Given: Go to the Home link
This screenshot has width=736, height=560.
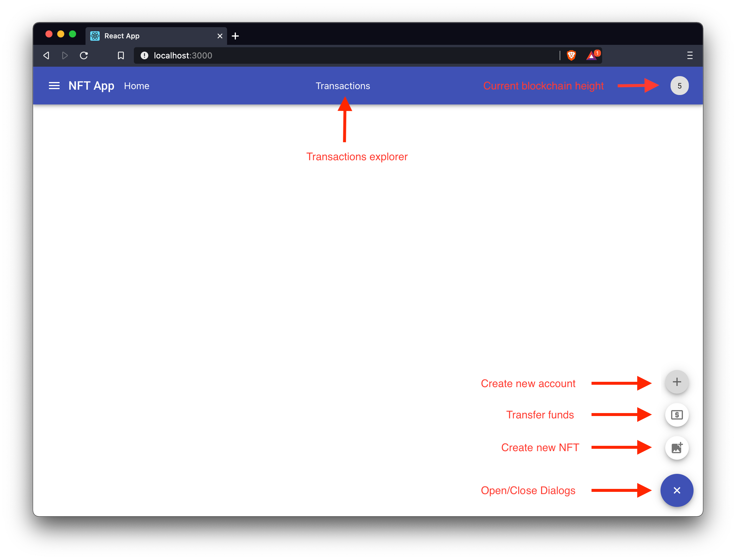Looking at the screenshot, I should 137,86.
